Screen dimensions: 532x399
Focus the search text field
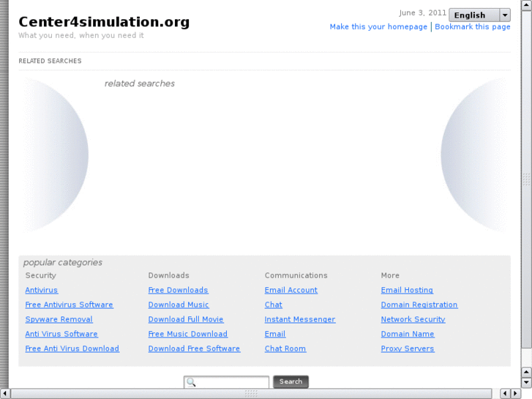(x=226, y=382)
